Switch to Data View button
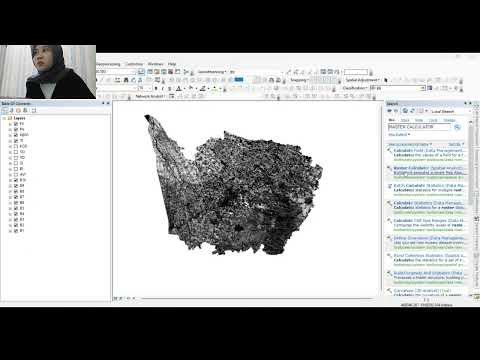480x360 pixels. pos(115,298)
